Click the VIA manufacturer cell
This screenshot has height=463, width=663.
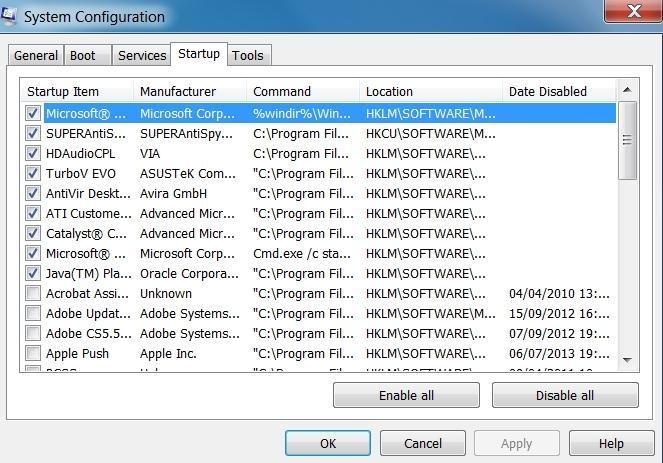coord(150,153)
